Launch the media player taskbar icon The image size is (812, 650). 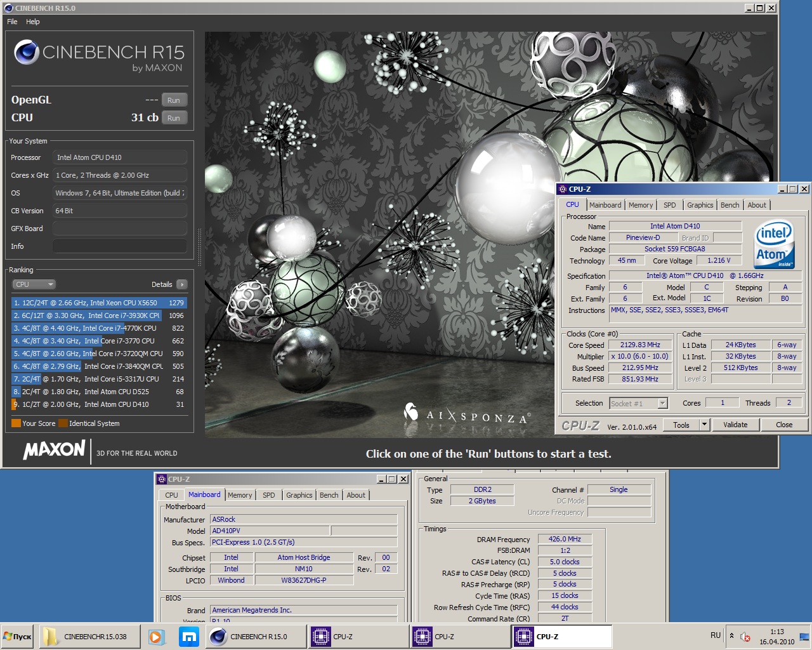156,637
